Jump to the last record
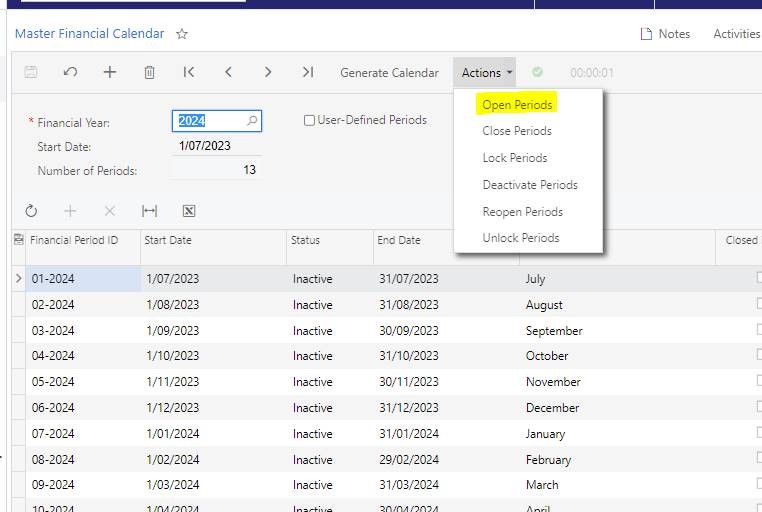Viewport: 762px width, 512px height. 308,72
